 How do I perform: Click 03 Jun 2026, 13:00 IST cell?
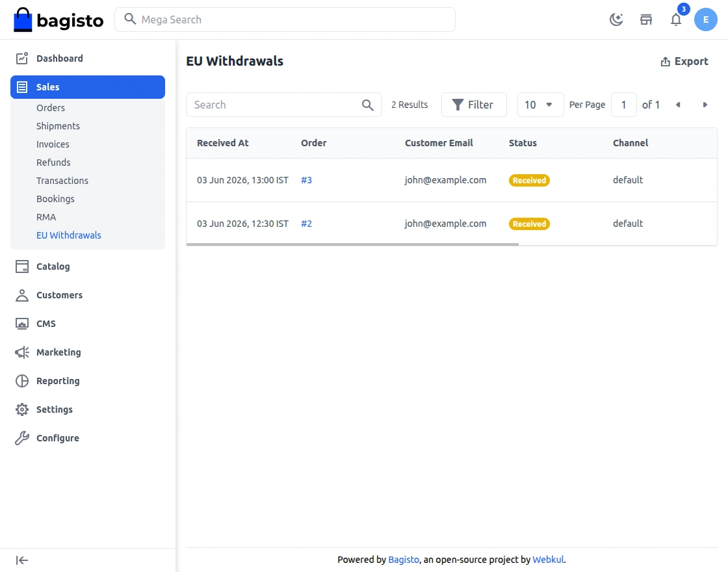click(242, 180)
